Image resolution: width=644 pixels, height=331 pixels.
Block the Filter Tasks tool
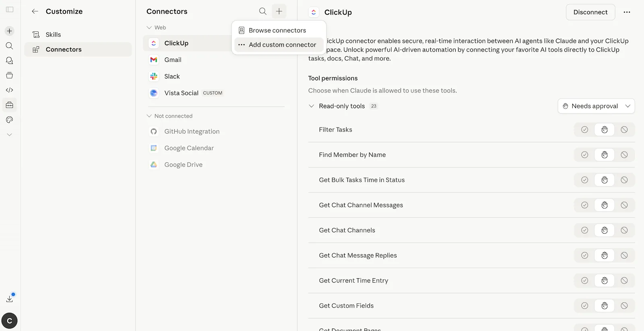pos(624,130)
